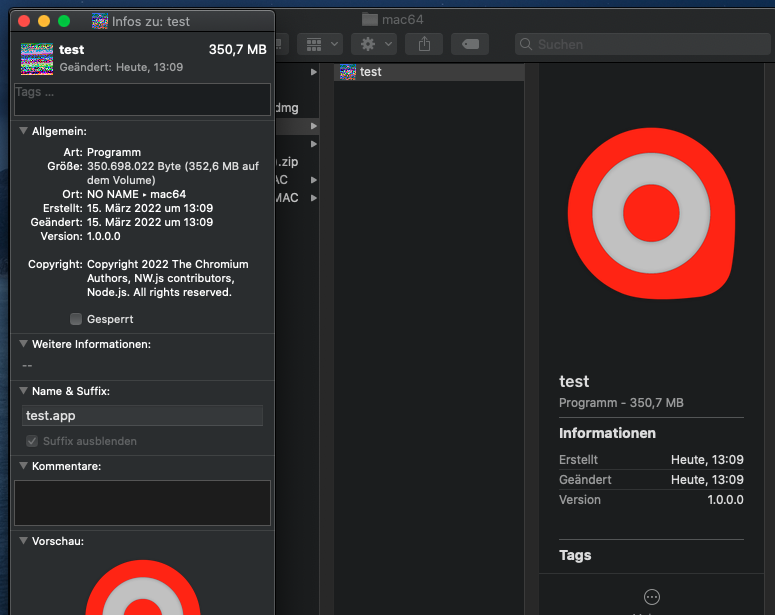
Task: Click Version '1.0.0.0' in preview pane
Action: [x=726, y=500]
